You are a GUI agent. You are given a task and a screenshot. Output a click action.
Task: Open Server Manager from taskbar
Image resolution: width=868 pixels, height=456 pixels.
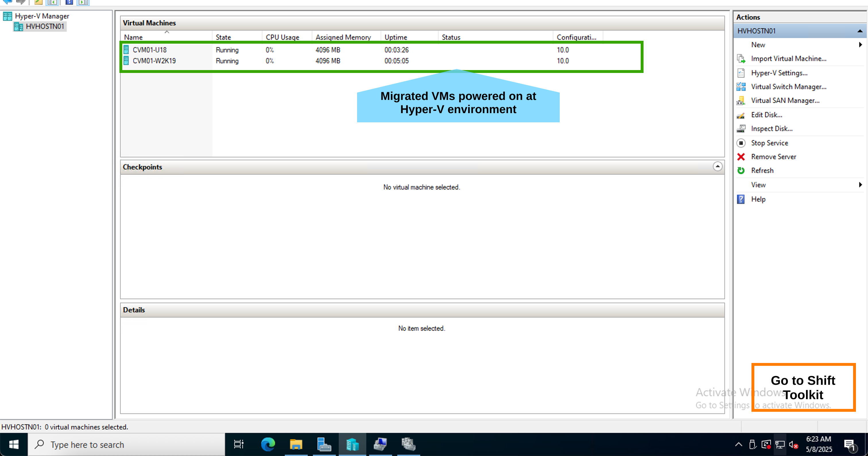[x=324, y=445]
